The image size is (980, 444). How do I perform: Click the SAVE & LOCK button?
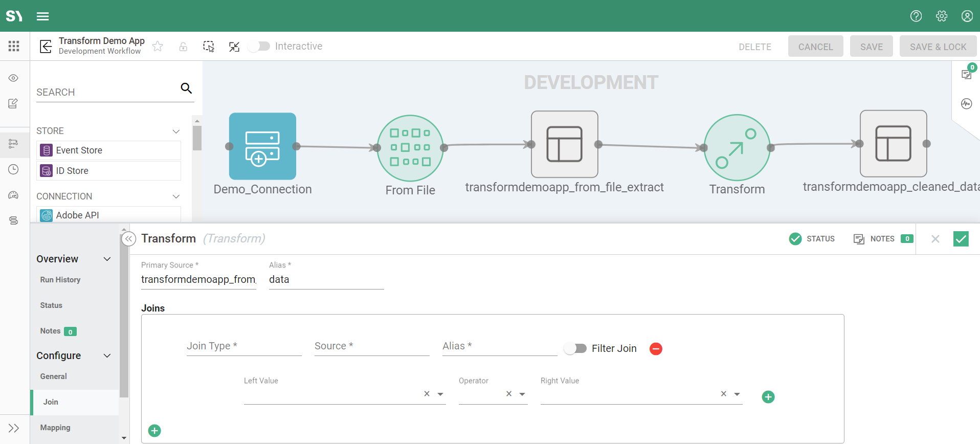938,47
